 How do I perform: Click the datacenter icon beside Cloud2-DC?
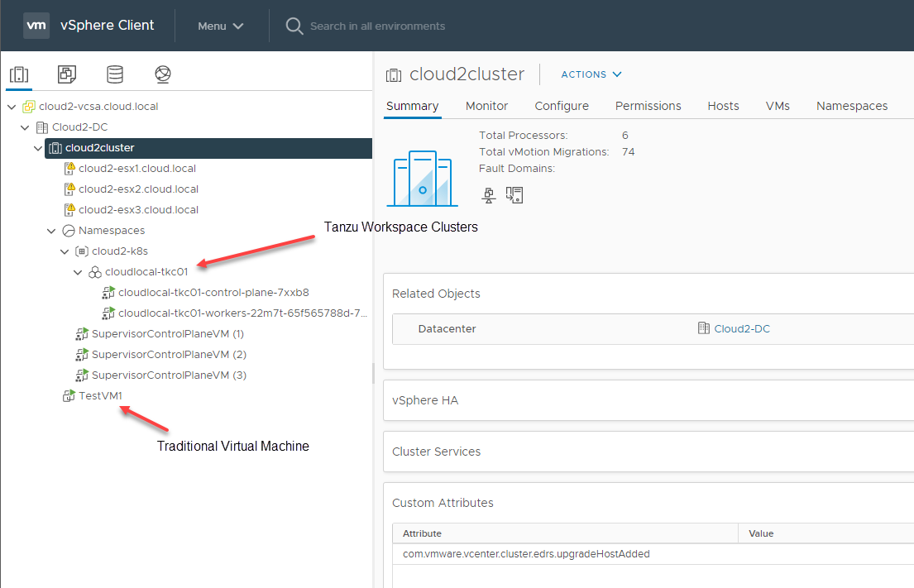(42, 127)
